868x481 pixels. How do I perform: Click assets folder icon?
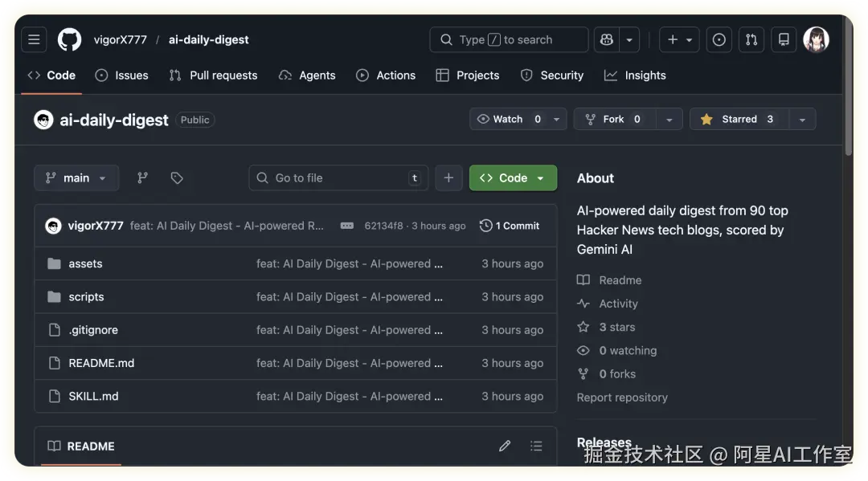tap(55, 263)
